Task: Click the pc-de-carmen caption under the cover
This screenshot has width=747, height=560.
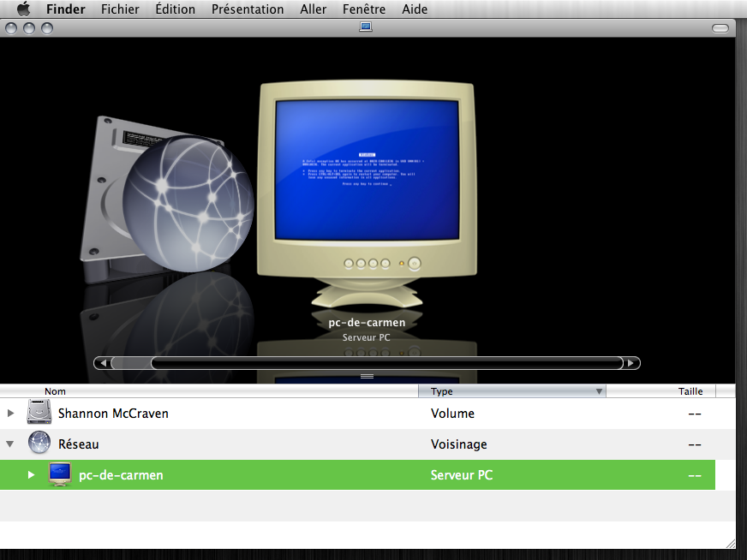Action: point(367,323)
